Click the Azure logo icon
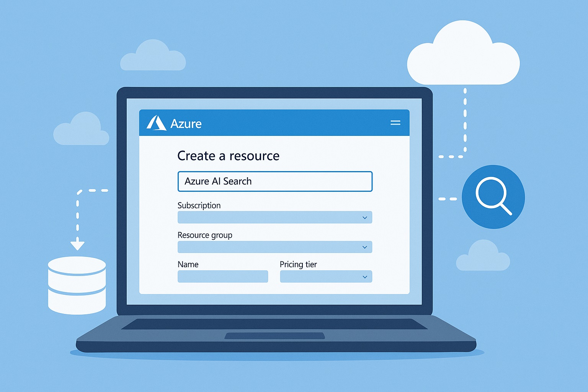Viewport: 588px width, 392px height. 156,123
